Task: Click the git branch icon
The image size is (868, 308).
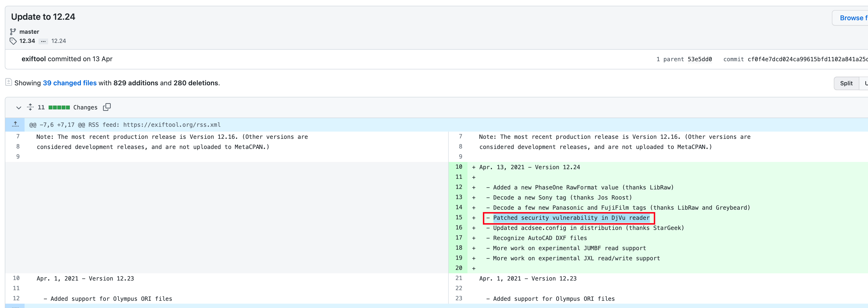Action: [13, 32]
